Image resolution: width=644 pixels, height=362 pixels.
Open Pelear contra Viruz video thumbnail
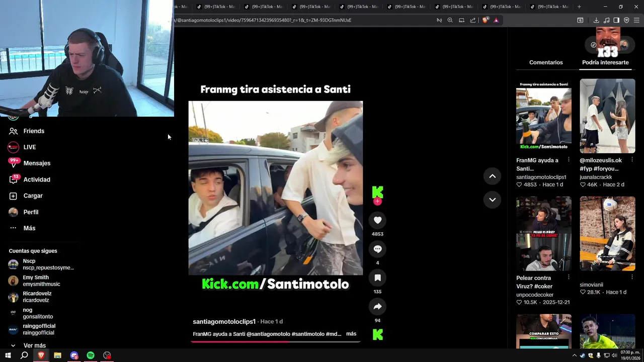click(544, 233)
